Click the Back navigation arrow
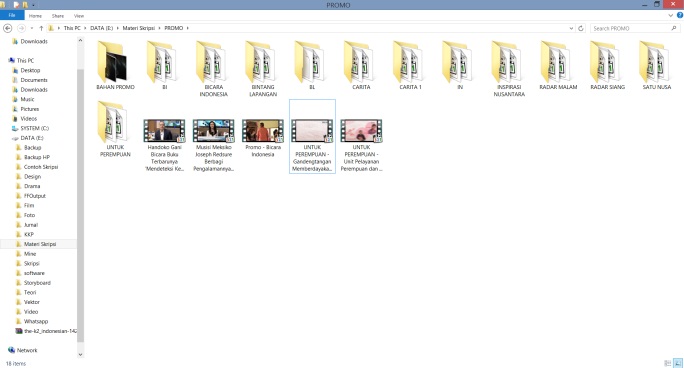The width and height of the screenshot is (684, 368). pos(7,28)
